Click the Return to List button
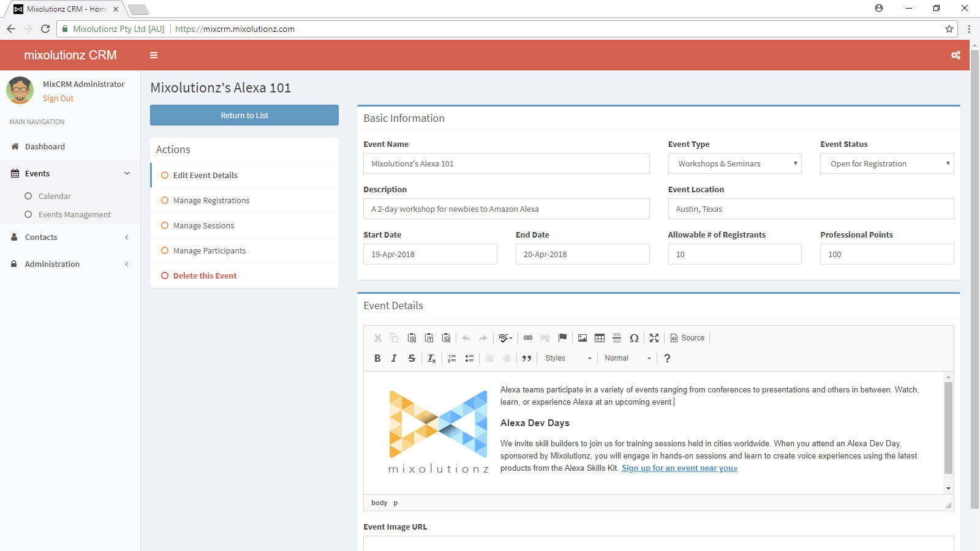This screenshot has width=980, height=551. 244,115
